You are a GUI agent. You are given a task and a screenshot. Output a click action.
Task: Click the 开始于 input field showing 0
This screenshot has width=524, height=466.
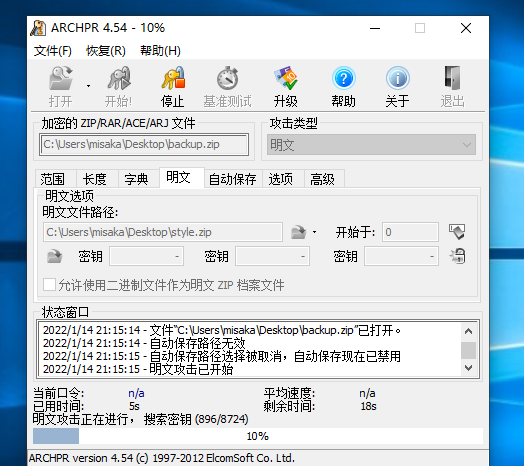(x=410, y=232)
